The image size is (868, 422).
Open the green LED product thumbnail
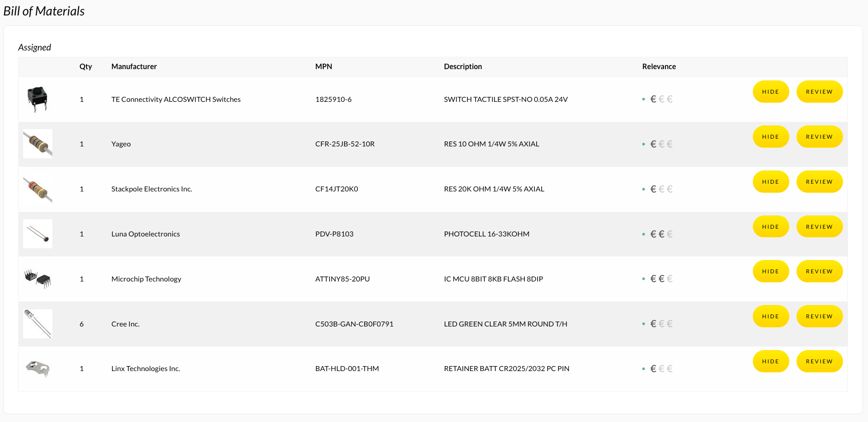(x=37, y=323)
